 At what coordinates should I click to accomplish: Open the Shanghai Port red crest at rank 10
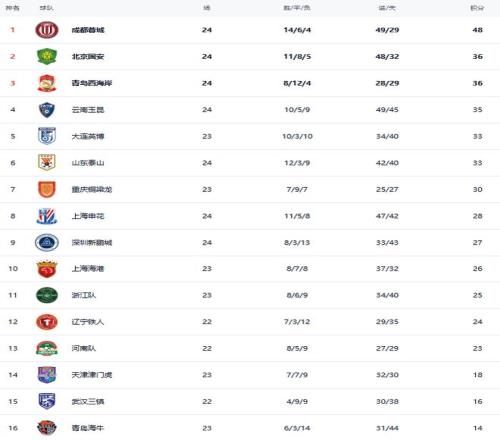47,269
